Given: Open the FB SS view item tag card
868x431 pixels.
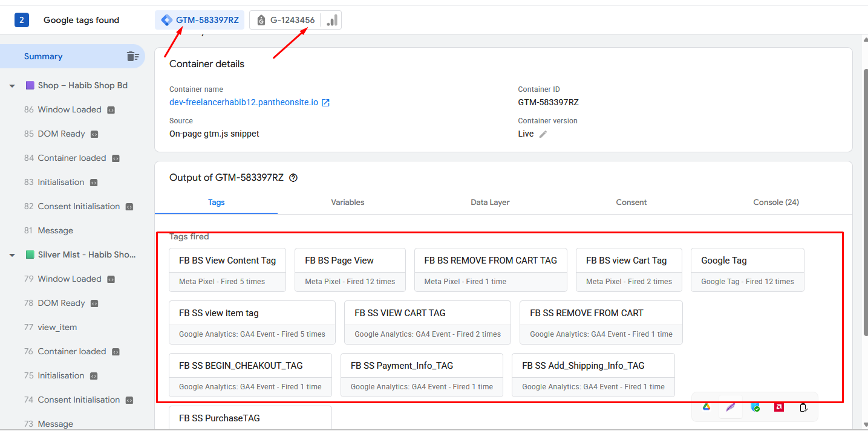Looking at the screenshot, I should (252, 322).
